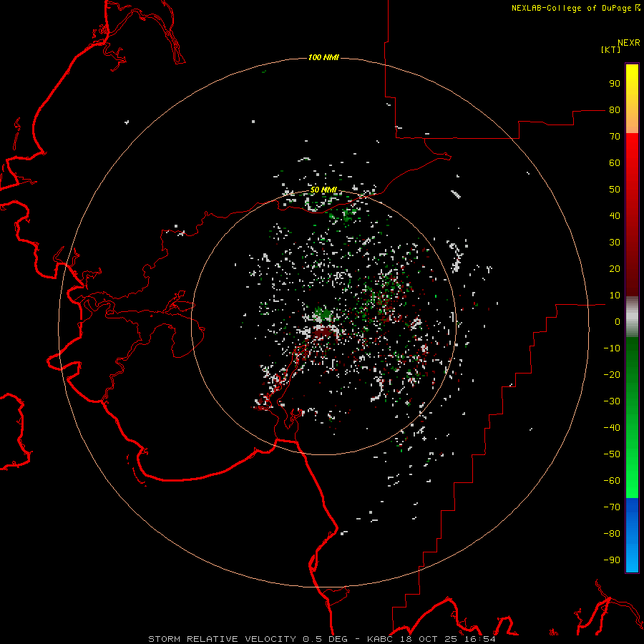Click the -10 scale value
This screenshot has width=644, height=644.
coord(612,348)
